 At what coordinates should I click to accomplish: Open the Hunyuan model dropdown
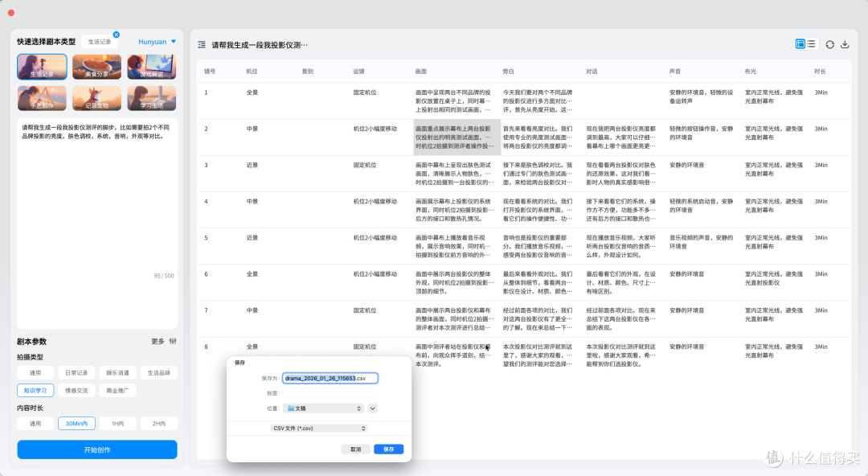click(158, 42)
